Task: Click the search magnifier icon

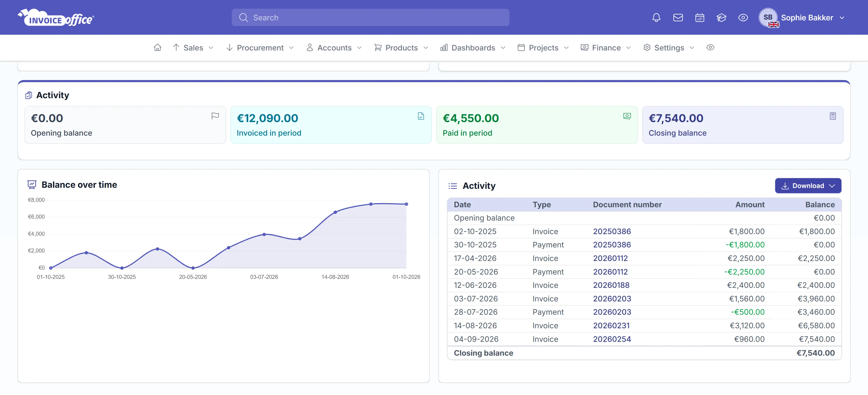Action: (243, 18)
